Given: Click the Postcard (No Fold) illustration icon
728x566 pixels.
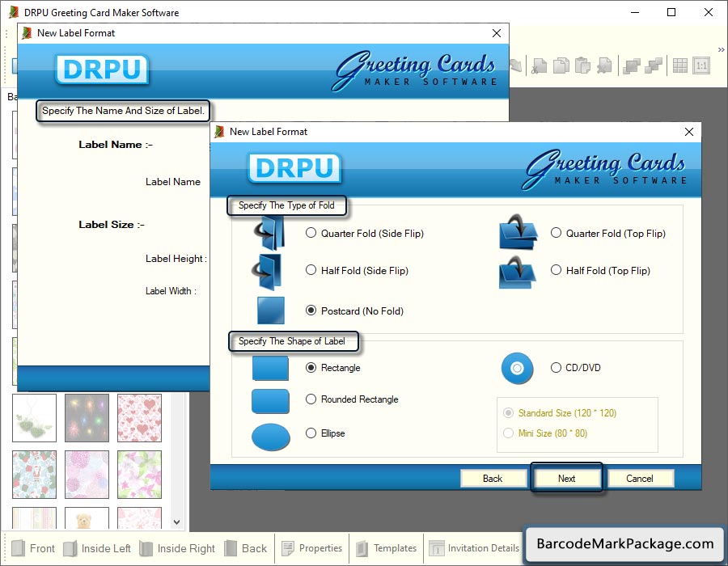Looking at the screenshot, I should tap(271, 310).
